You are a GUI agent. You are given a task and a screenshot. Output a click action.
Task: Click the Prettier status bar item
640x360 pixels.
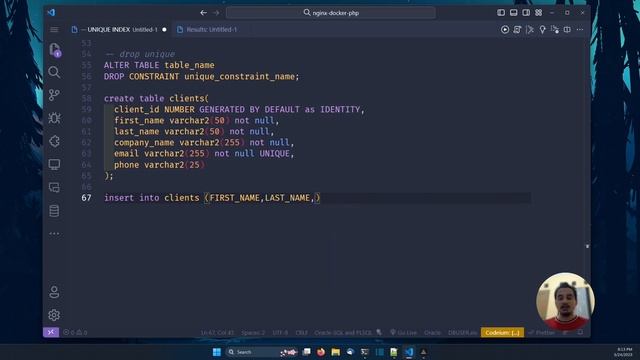tap(541, 333)
